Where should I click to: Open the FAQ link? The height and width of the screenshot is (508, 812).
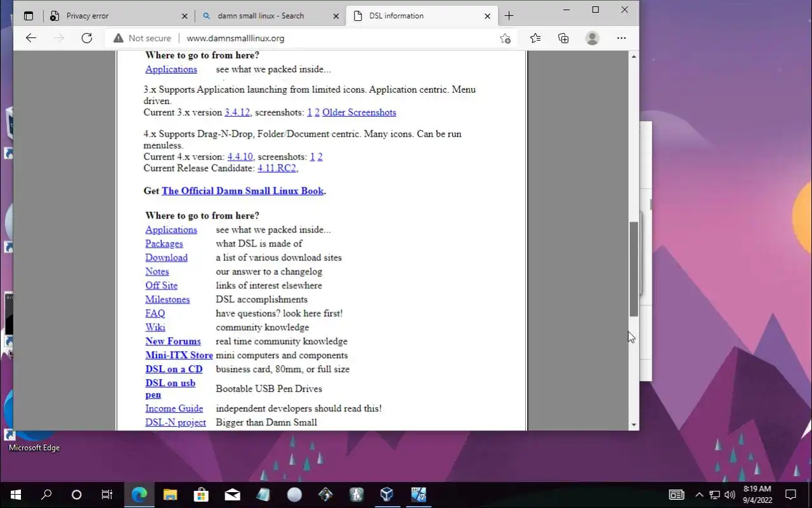click(x=155, y=314)
